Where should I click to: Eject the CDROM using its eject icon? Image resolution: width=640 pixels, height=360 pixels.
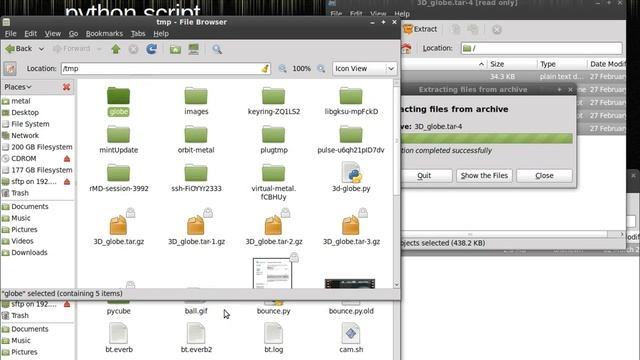(67, 158)
